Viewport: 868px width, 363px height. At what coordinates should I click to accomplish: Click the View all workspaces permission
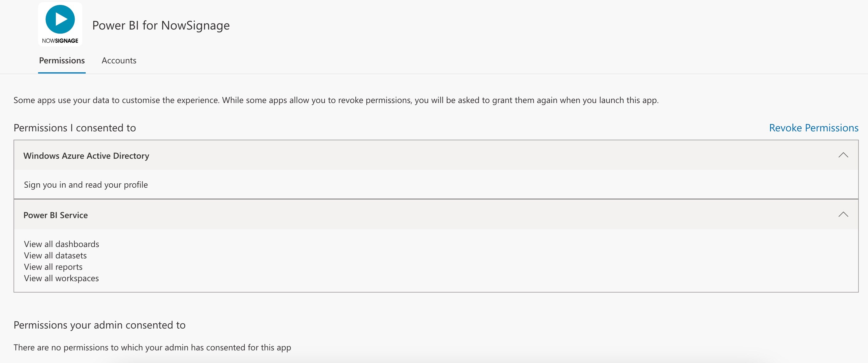pyautogui.click(x=61, y=278)
